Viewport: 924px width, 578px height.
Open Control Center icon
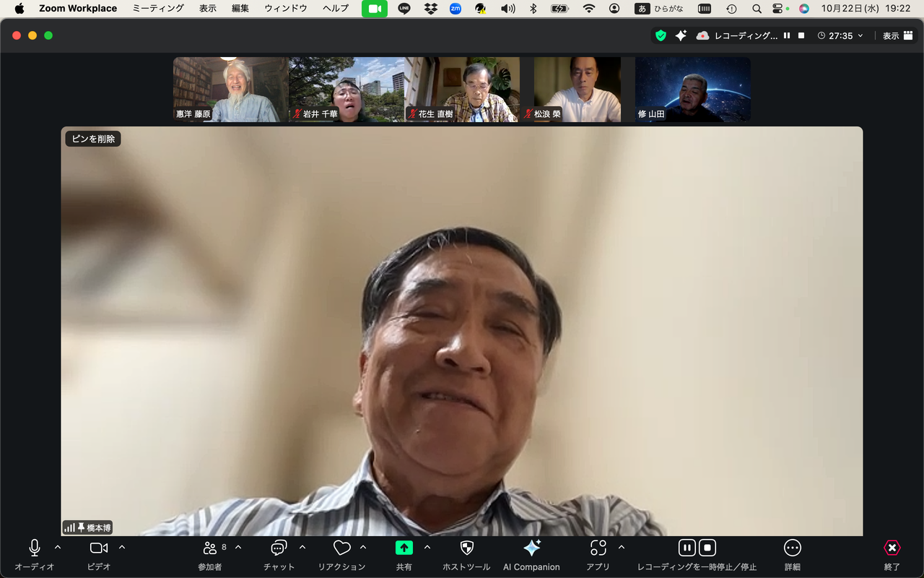[777, 9]
